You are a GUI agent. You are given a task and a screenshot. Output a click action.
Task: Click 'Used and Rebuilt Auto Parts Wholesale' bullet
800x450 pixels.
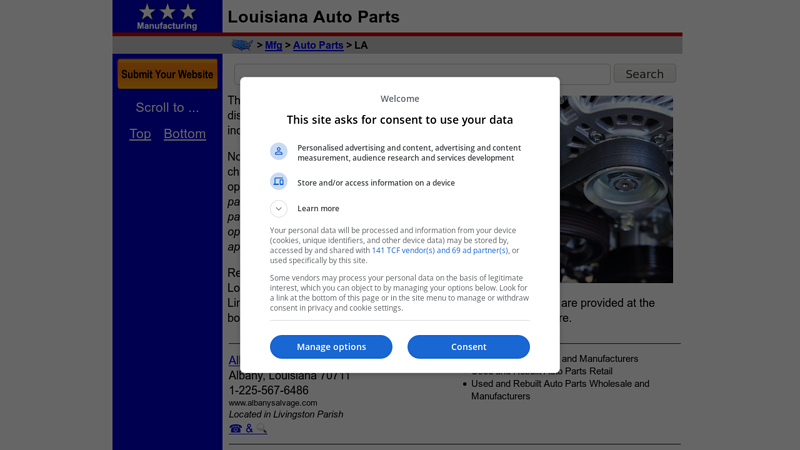[560, 390]
